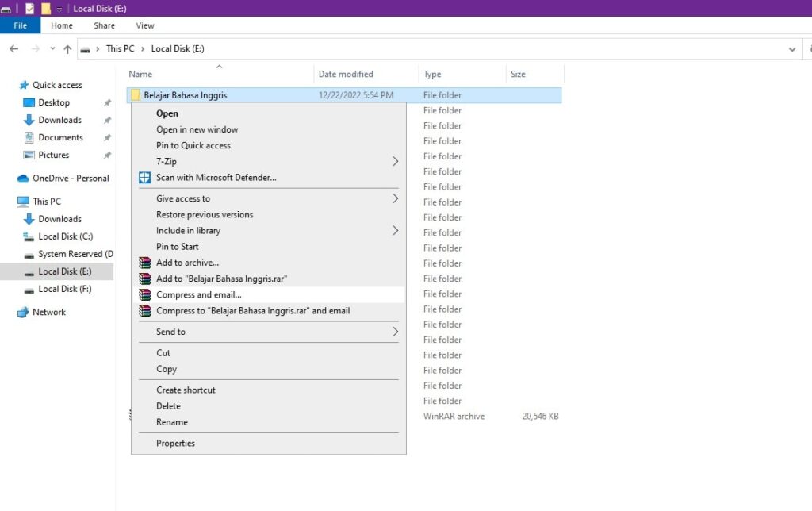812x511 pixels.
Task: Click the back navigation arrow
Action: 13,48
